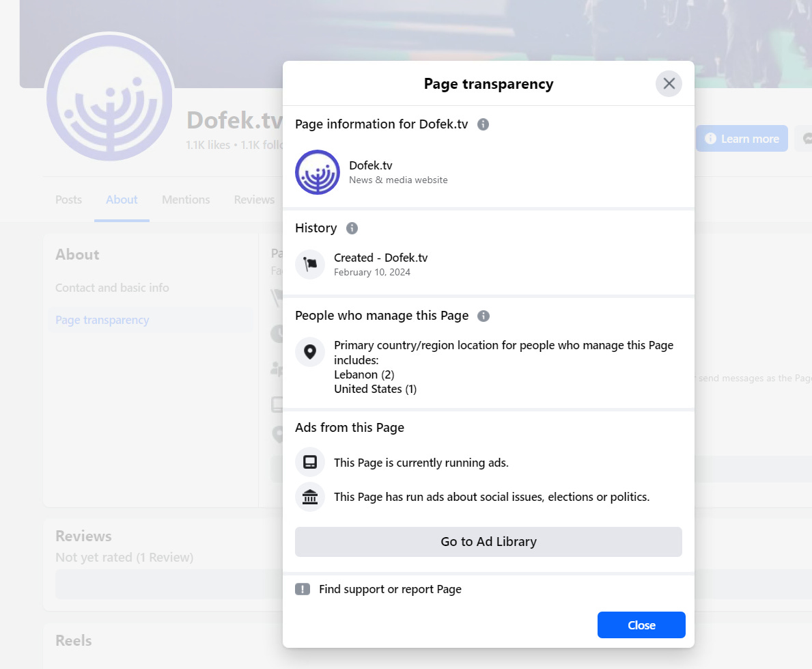Go to the Reviews tab
The image size is (812, 669).
[254, 200]
